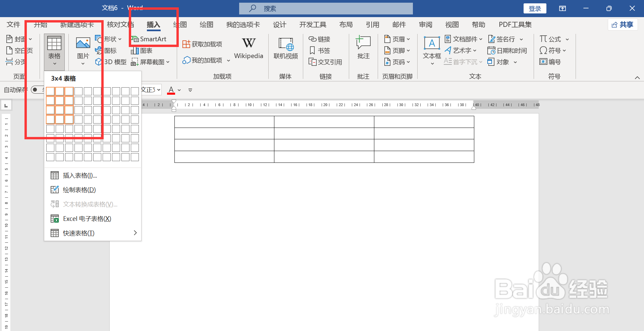
Task: Open font color dropdown arrow
Action: (x=179, y=90)
